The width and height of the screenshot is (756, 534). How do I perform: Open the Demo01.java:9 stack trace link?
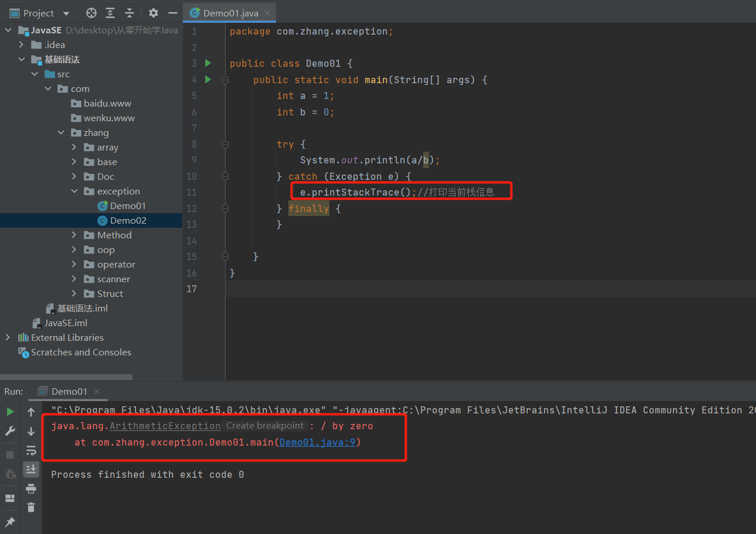318,442
